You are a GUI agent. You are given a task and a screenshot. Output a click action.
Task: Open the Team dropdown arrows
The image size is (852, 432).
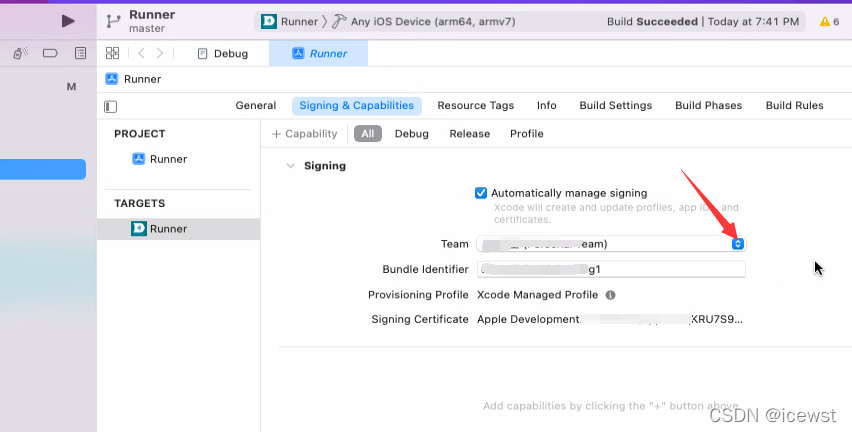tap(737, 243)
